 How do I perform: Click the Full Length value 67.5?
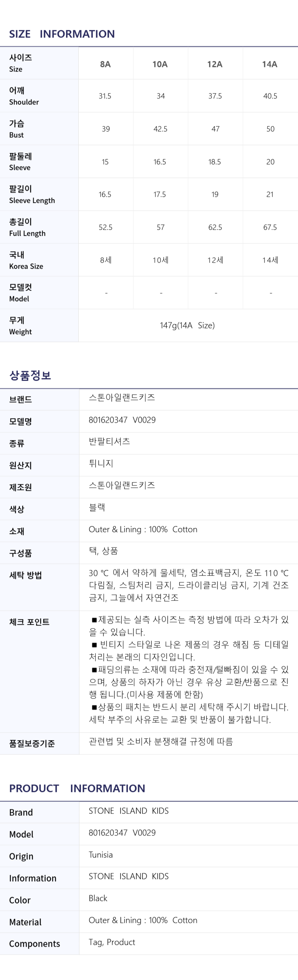pyautogui.click(x=270, y=227)
